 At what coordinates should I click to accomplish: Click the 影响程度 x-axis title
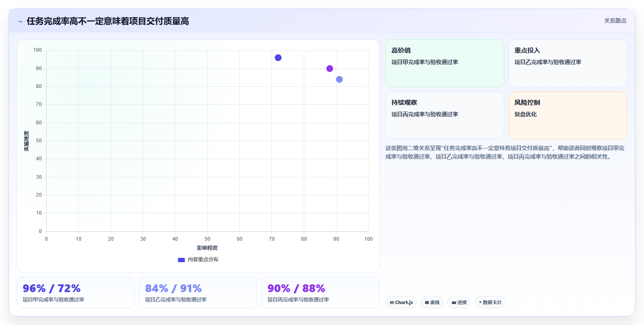[207, 248]
